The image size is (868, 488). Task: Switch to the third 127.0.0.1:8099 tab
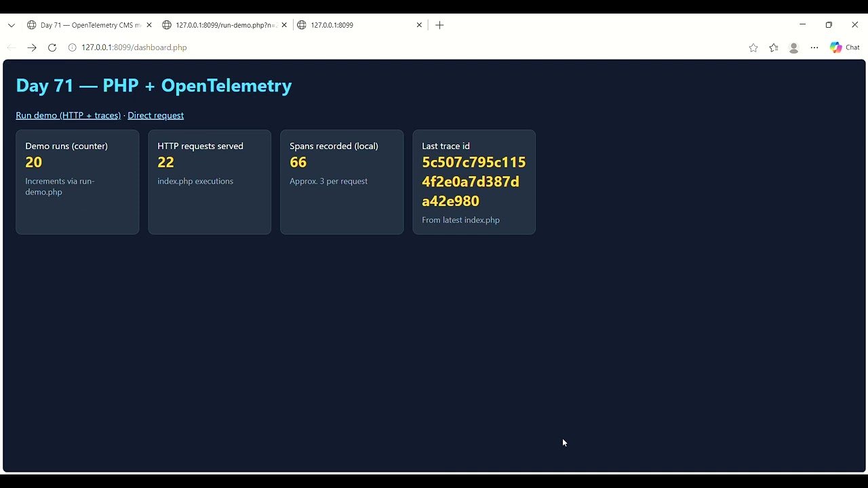359,25
